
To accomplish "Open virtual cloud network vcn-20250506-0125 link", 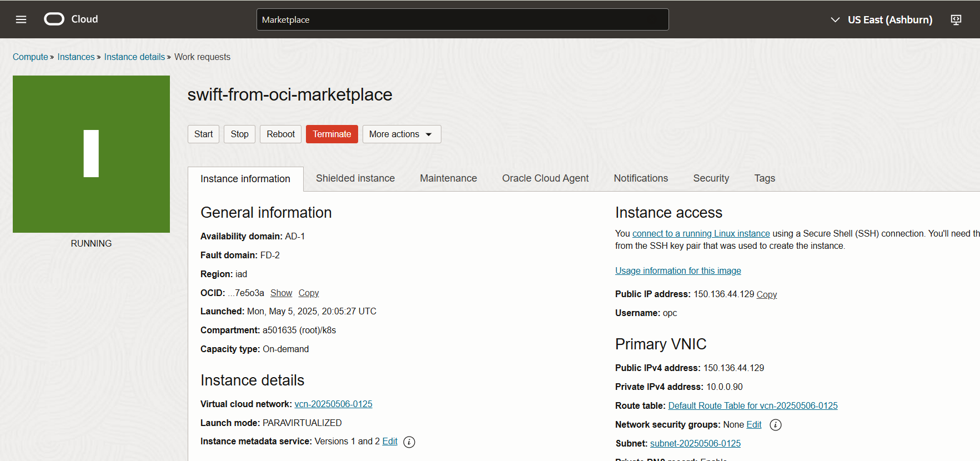I will tap(333, 404).
